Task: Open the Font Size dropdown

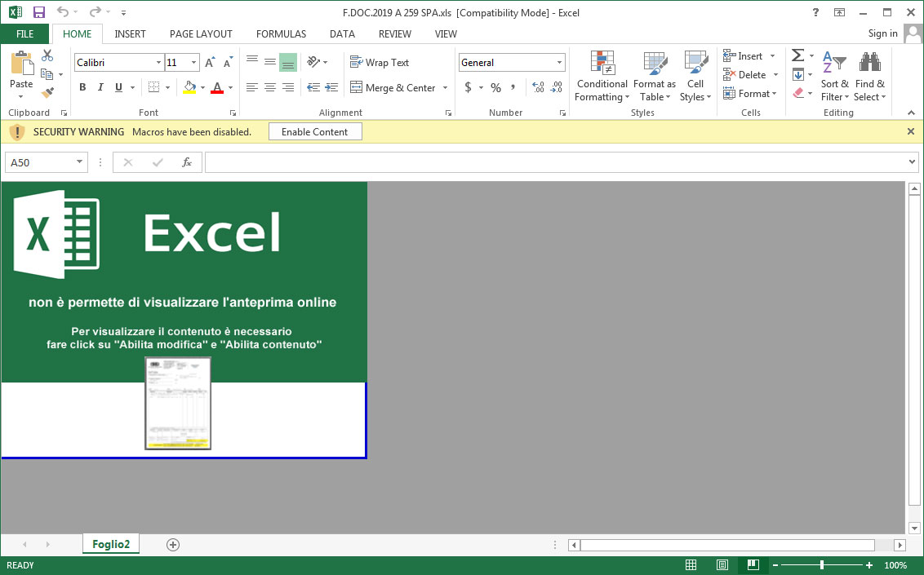Action: pyautogui.click(x=195, y=62)
